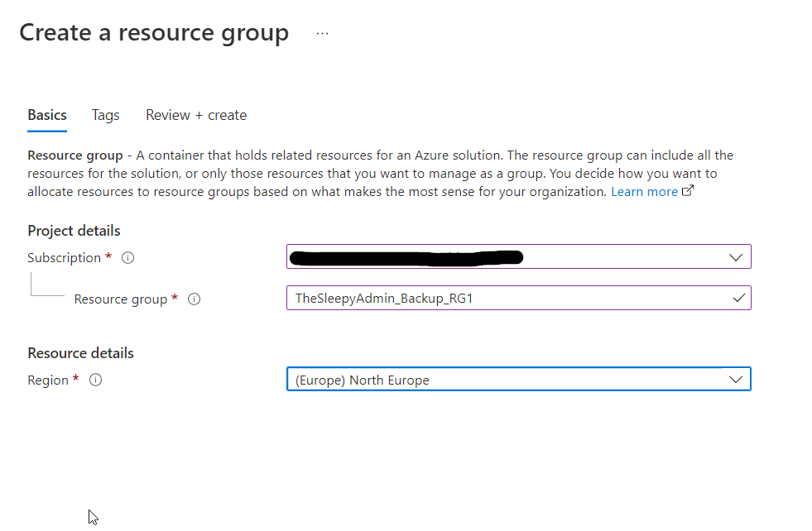Click the Region info icon

tap(95, 380)
